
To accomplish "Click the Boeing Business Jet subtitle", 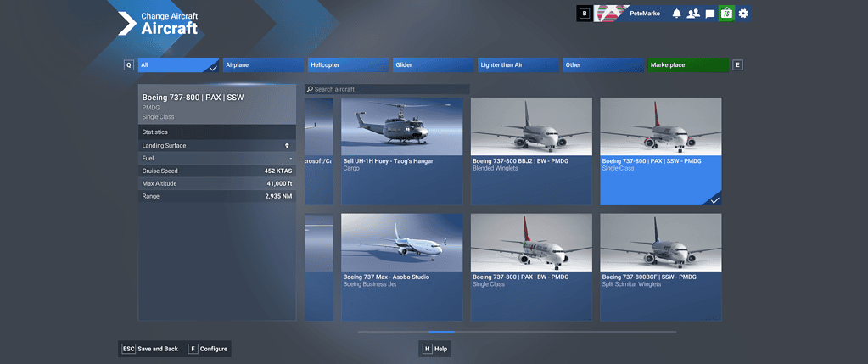I will (369, 284).
